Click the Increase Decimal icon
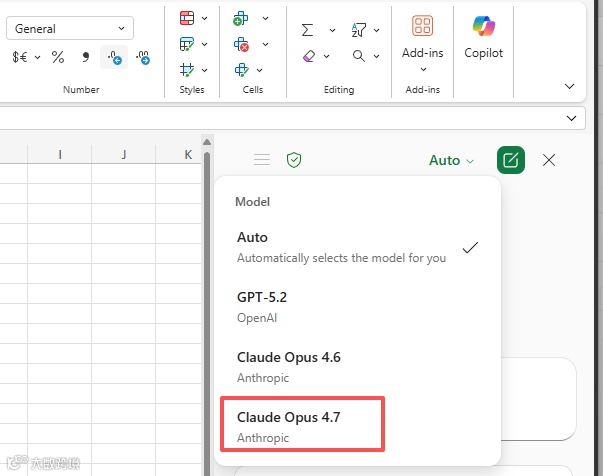The height and width of the screenshot is (476, 603). pyautogui.click(x=114, y=57)
